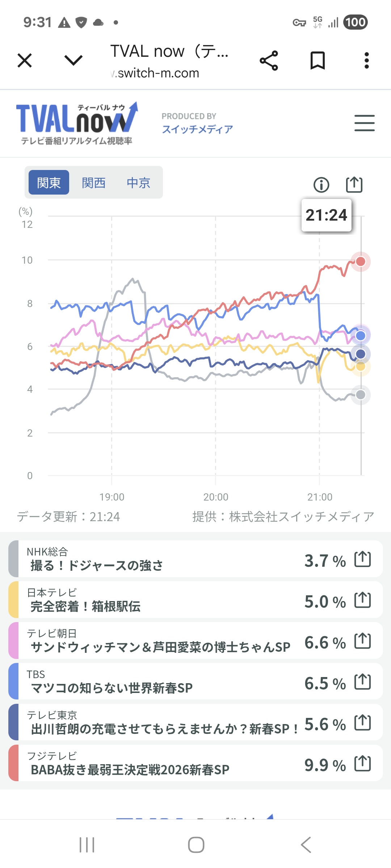The height and width of the screenshot is (868, 391).
Task: Close the in-app browser with X
Action: pyautogui.click(x=25, y=60)
